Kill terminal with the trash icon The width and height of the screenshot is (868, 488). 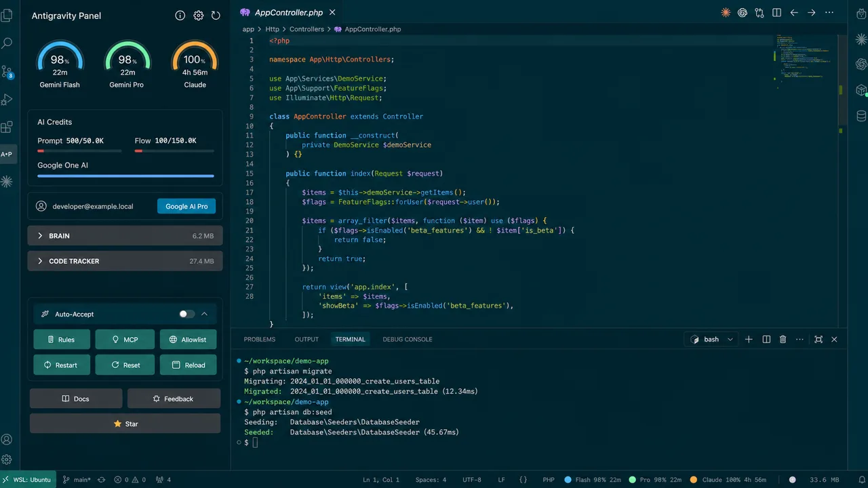pyautogui.click(x=783, y=340)
